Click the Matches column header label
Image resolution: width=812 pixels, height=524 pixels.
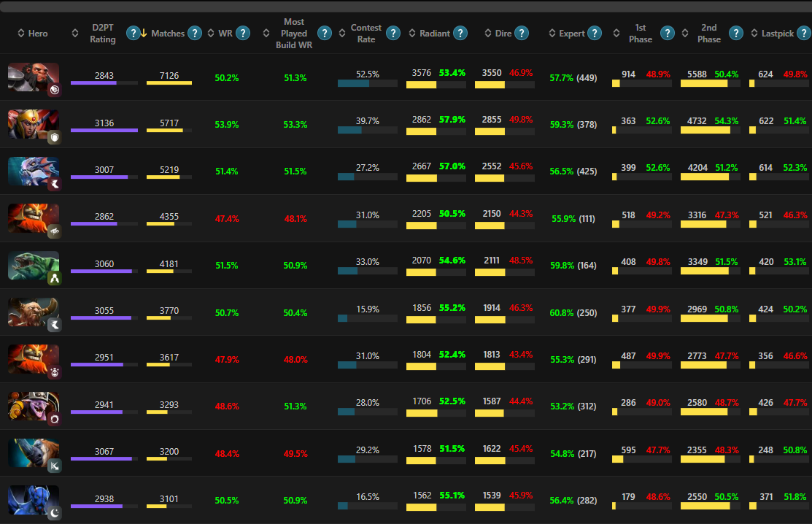168,33
